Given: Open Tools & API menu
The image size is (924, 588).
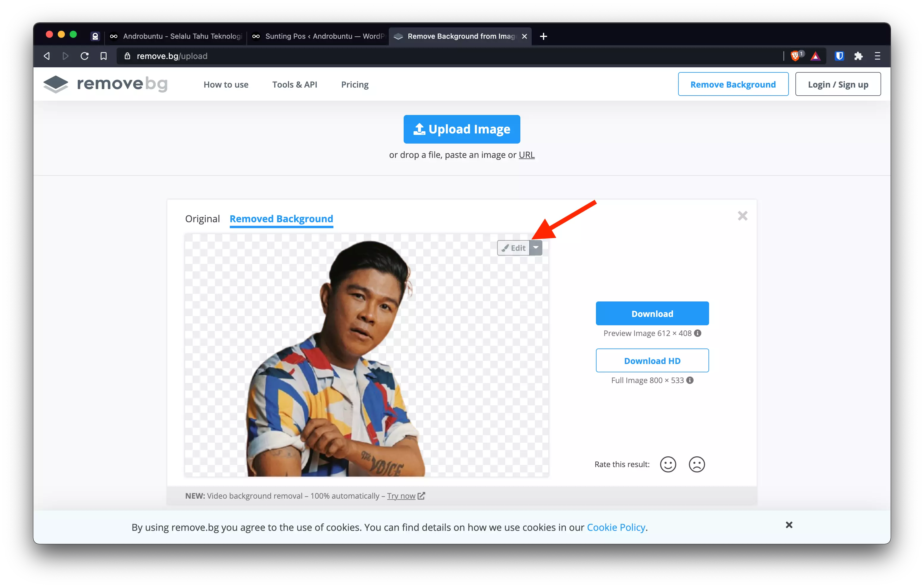Looking at the screenshot, I should click(294, 85).
